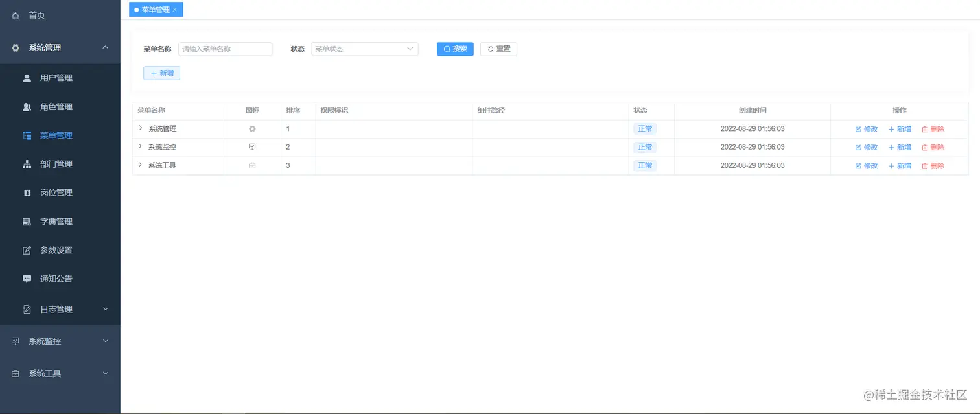
Task: Click the post icon beside 岗位管理
Action: 27,192
